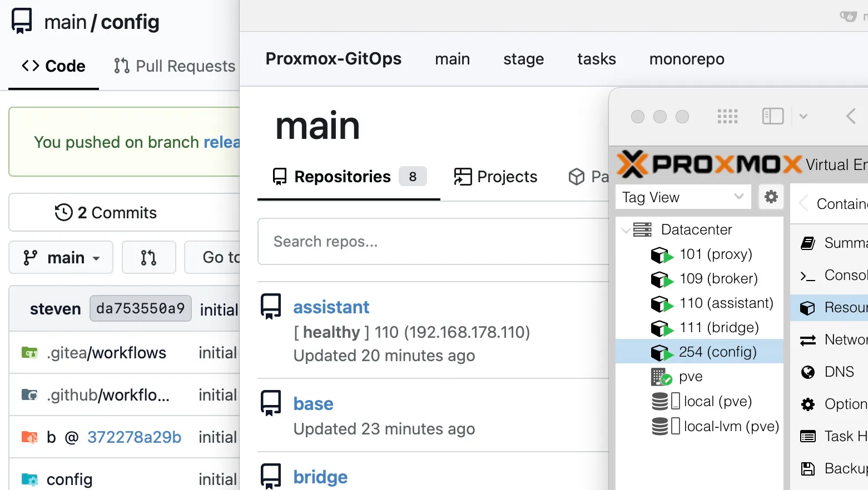Select container 110 (assistant)
This screenshot has width=868, height=490.
tap(726, 303)
